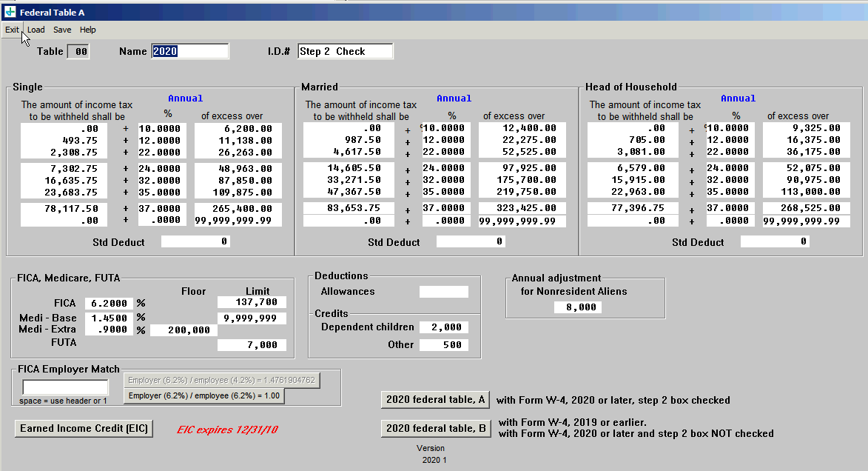Click the Other credit field 500

click(444, 344)
